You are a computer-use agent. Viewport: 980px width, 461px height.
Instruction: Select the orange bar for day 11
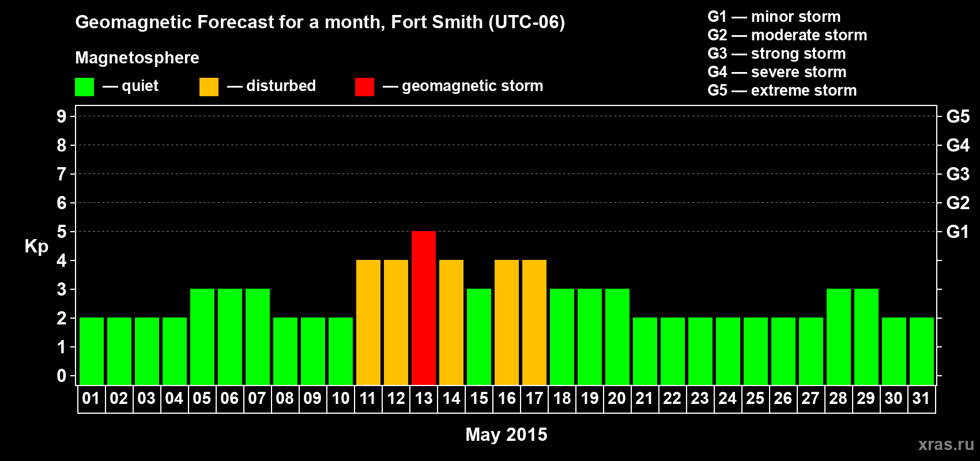[x=368, y=322]
